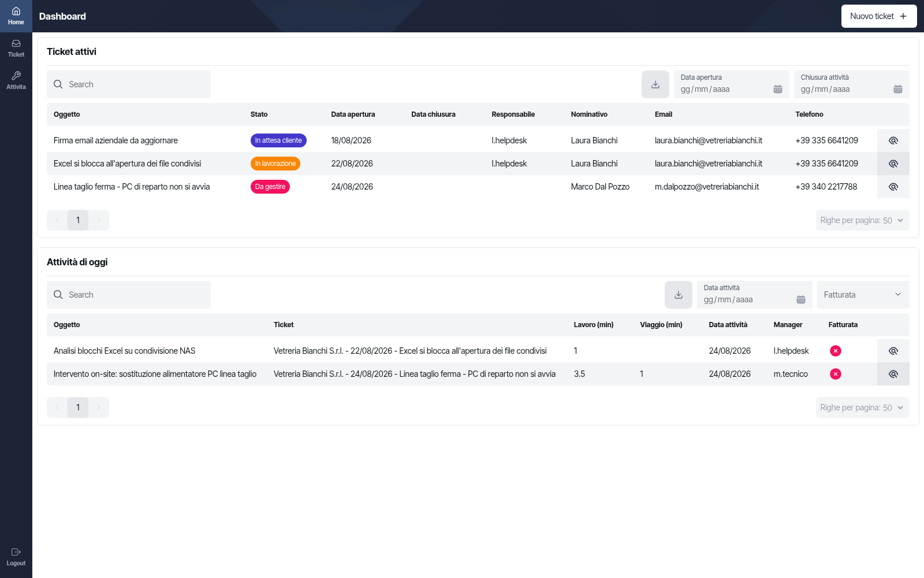
Task: Click email m.dalpozzo@vetreriabianchi.it
Action: click(x=707, y=187)
